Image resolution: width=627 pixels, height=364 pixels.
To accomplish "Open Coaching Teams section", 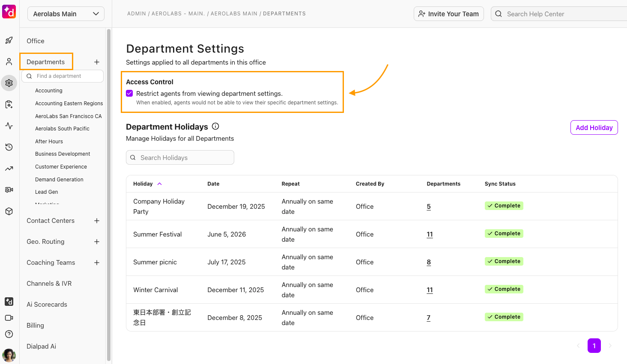I will coord(51,263).
